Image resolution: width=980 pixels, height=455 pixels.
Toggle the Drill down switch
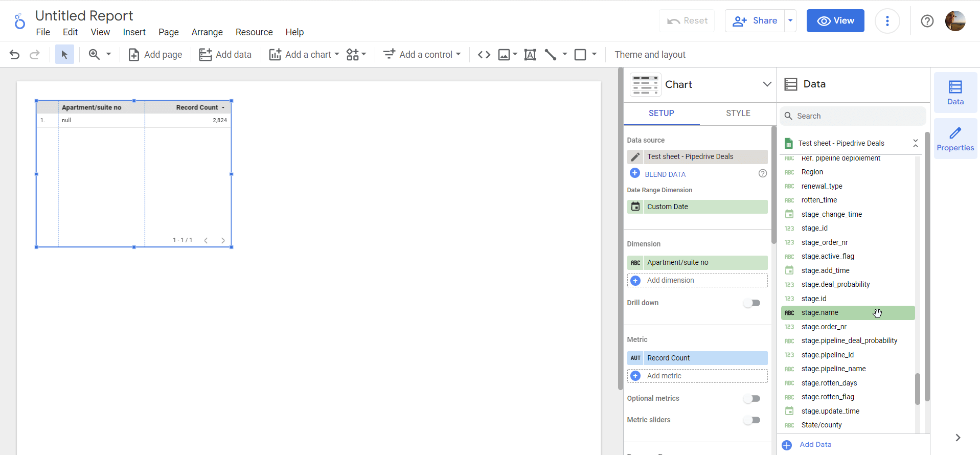(x=751, y=303)
